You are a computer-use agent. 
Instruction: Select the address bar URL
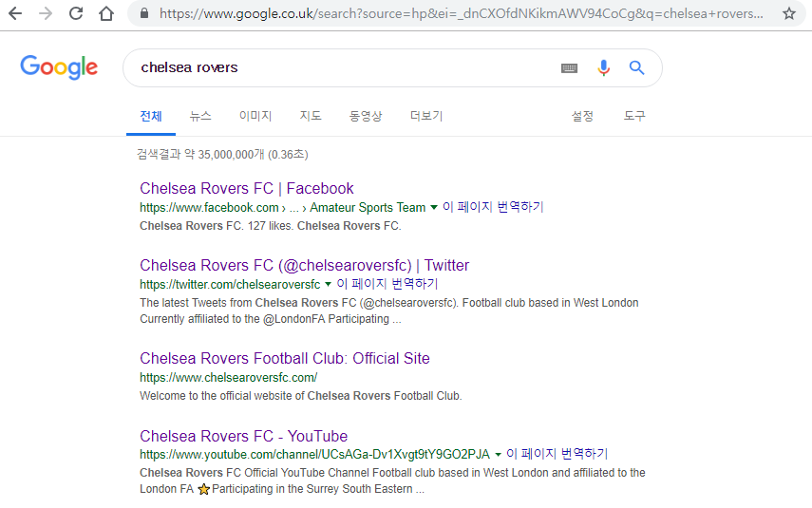461,13
